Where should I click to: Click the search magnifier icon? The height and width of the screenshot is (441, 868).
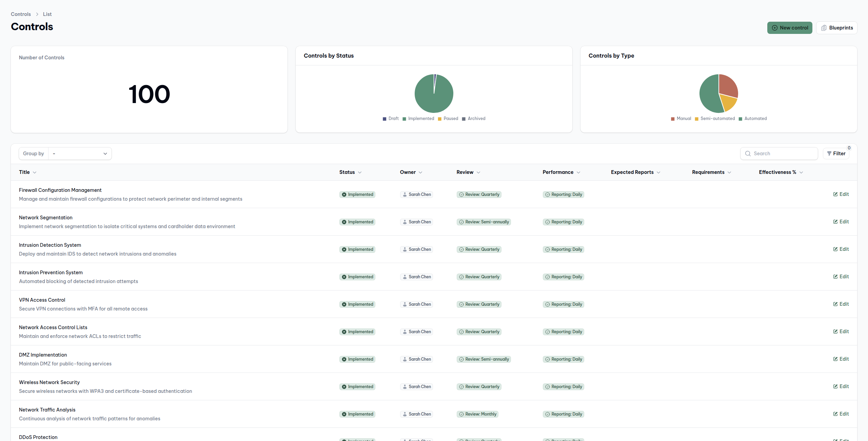[x=748, y=154]
